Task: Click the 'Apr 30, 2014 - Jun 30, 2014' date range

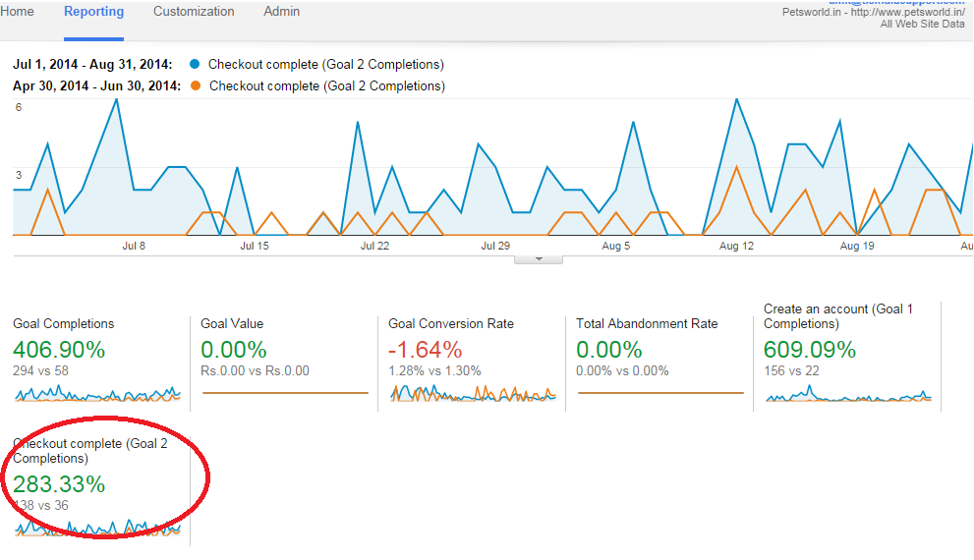Action: (x=97, y=85)
